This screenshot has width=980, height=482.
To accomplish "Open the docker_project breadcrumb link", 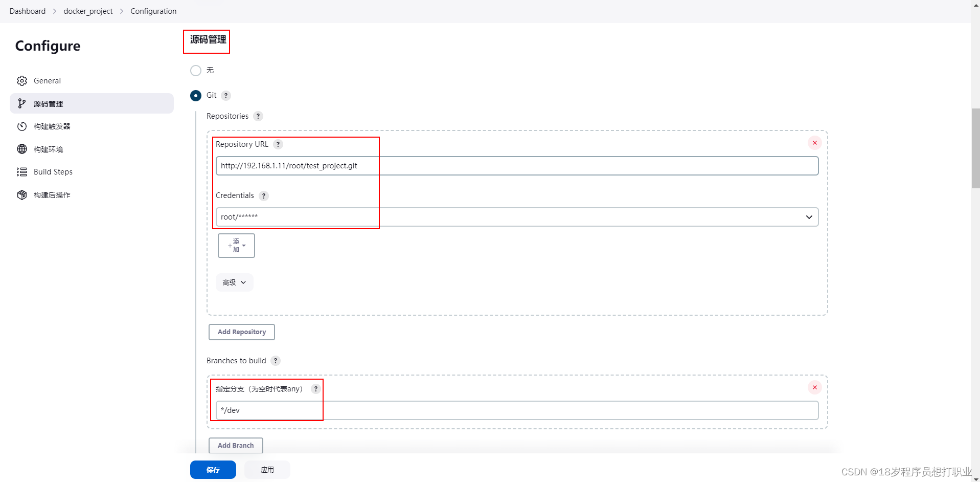I will (88, 11).
